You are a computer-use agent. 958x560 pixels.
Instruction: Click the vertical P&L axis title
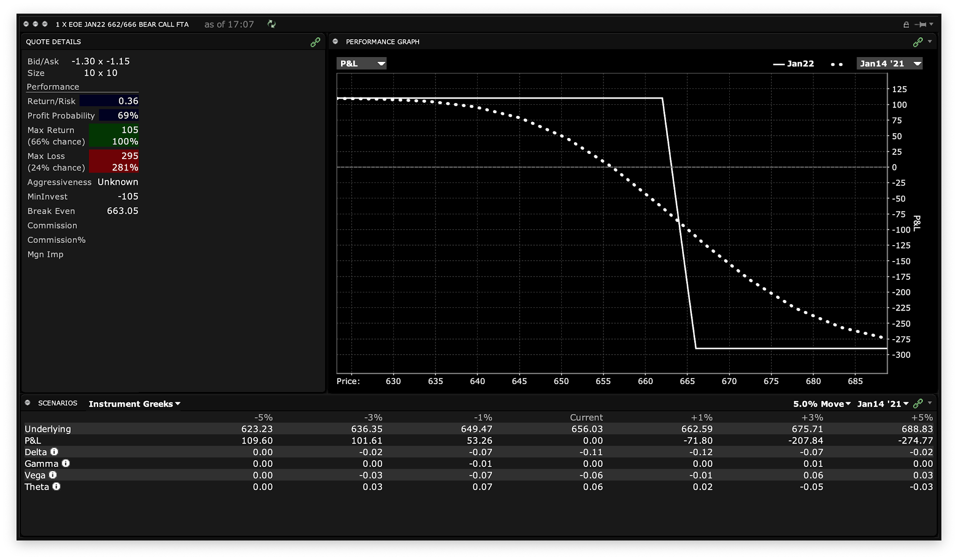[x=917, y=223]
